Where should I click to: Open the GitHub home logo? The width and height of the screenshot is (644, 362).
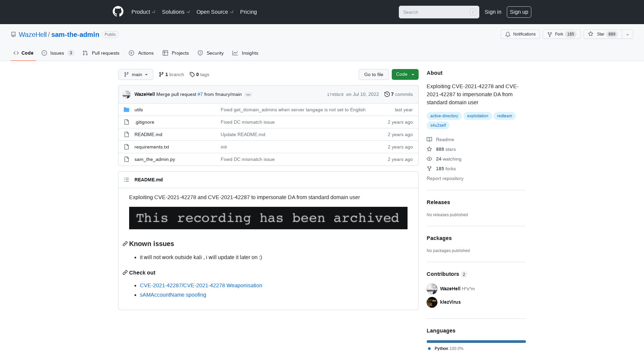(x=118, y=12)
